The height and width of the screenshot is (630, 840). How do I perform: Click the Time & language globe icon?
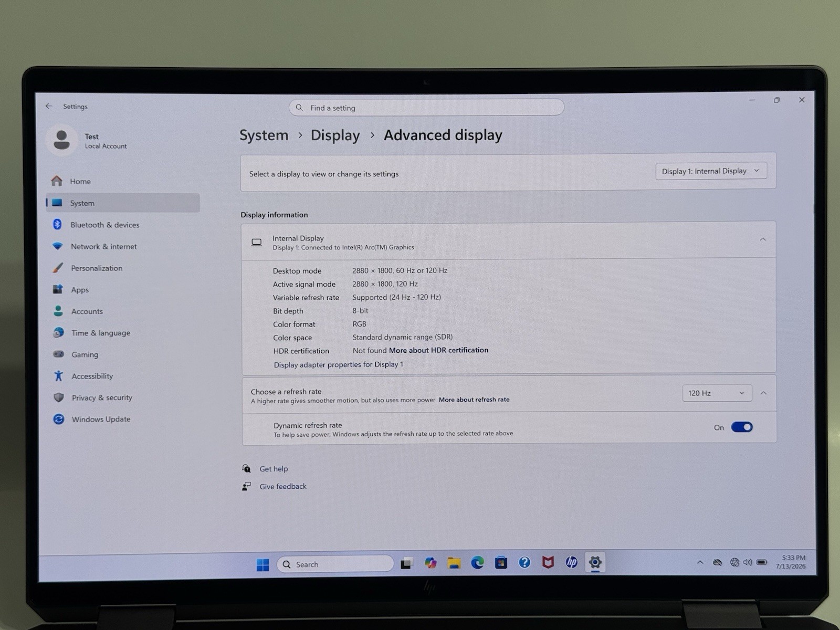(x=58, y=332)
